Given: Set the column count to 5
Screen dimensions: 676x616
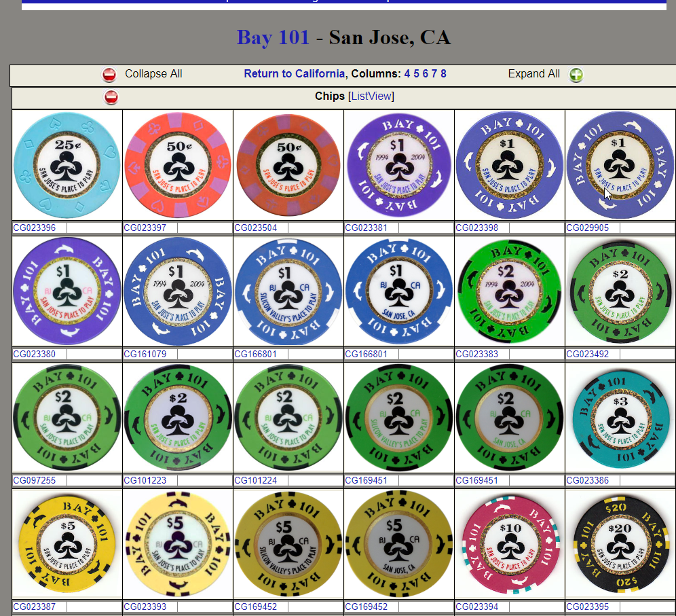Looking at the screenshot, I should point(416,74).
